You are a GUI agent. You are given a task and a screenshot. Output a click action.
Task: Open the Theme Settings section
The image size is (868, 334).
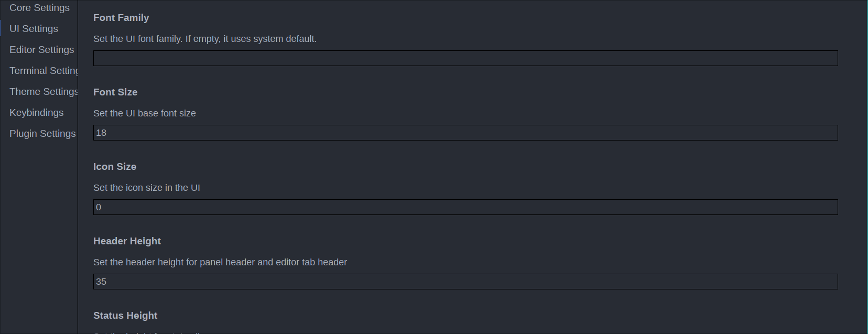43,91
